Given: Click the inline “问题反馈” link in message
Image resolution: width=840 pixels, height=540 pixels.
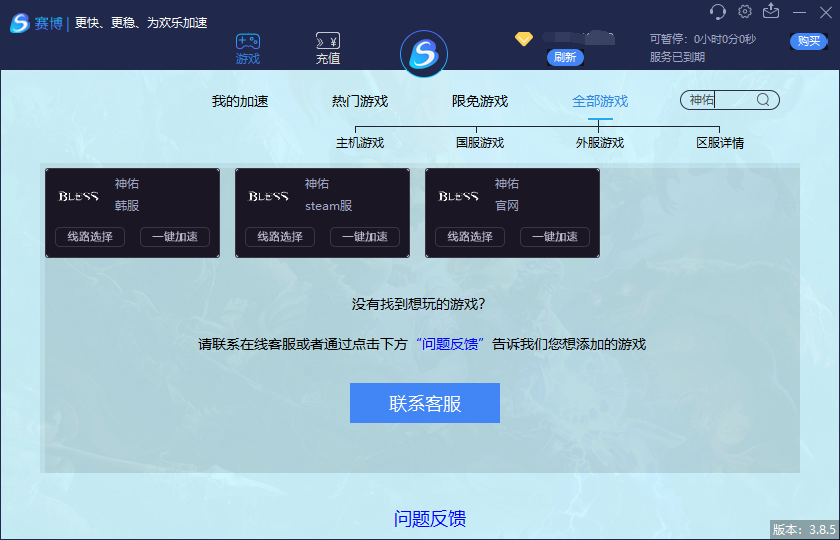Looking at the screenshot, I should click(449, 344).
